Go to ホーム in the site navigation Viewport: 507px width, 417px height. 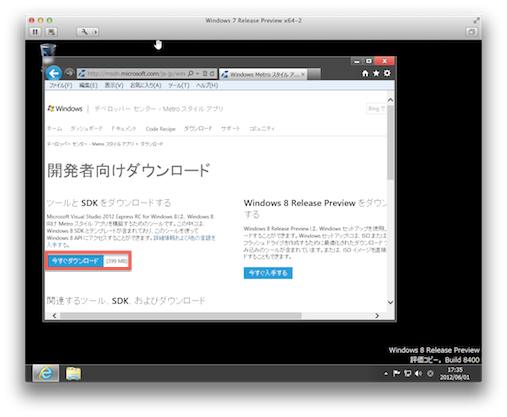54,129
